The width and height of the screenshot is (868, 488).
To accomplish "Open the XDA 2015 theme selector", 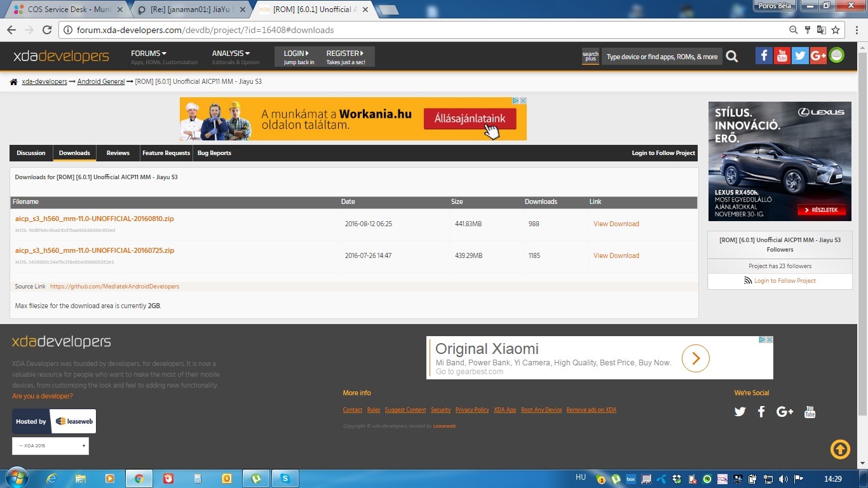I will pyautogui.click(x=50, y=446).
